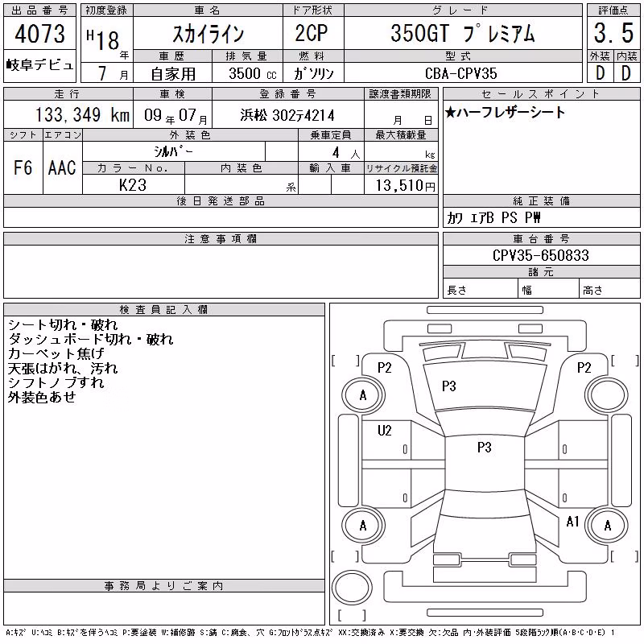Select the 350GT プレミアム grade cell

tap(464, 33)
